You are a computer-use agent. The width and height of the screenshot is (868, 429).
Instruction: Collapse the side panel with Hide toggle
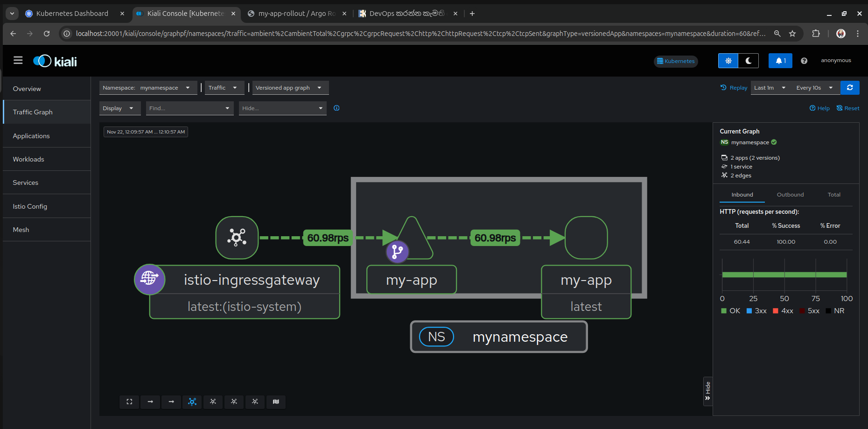tap(708, 391)
